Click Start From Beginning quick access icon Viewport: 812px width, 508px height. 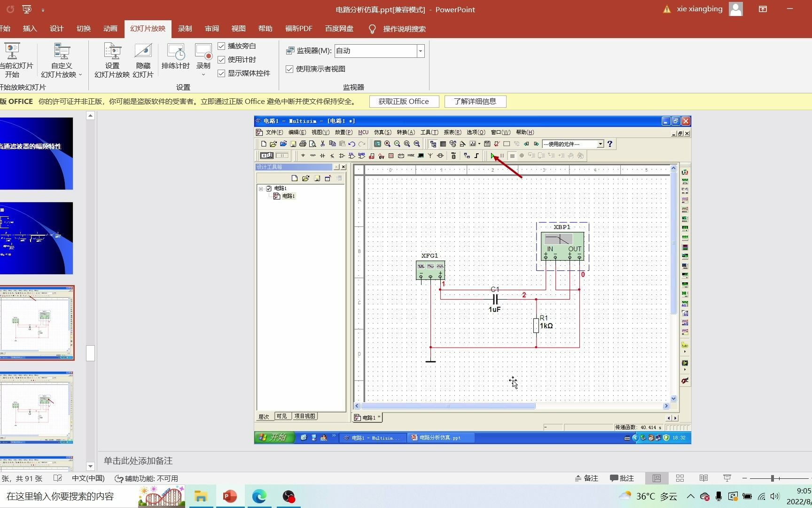27,9
